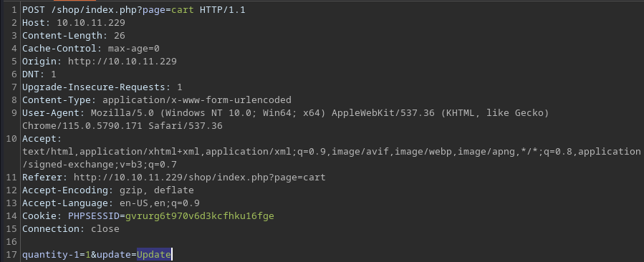Click the quantity-1 parameter in the body
The image size is (644, 262).
[x=51, y=255]
